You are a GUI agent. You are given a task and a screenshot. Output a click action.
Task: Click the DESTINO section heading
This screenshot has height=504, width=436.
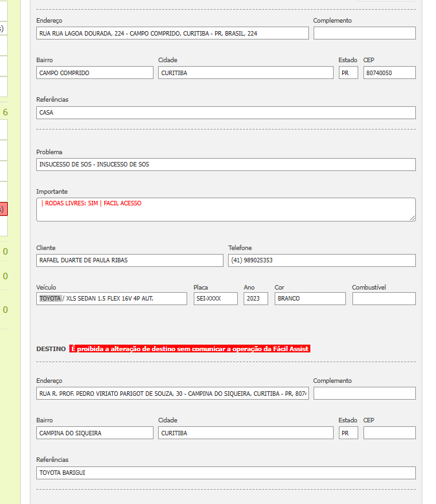[x=51, y=349]
